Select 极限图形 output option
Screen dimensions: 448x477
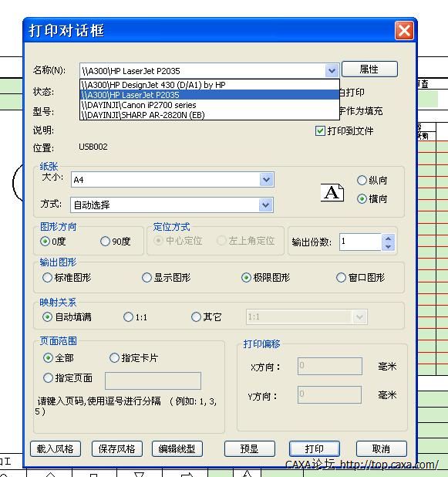pos(246,277)
